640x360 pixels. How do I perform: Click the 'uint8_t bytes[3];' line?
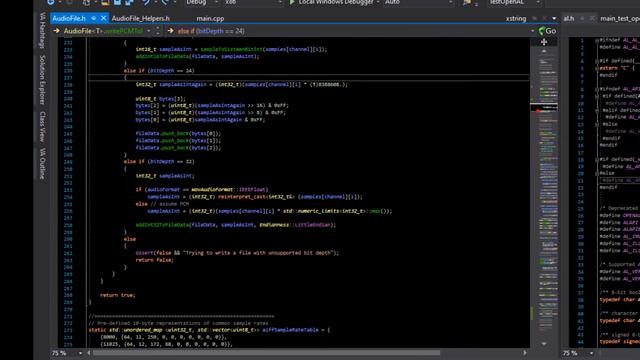[x=160, y=98]
